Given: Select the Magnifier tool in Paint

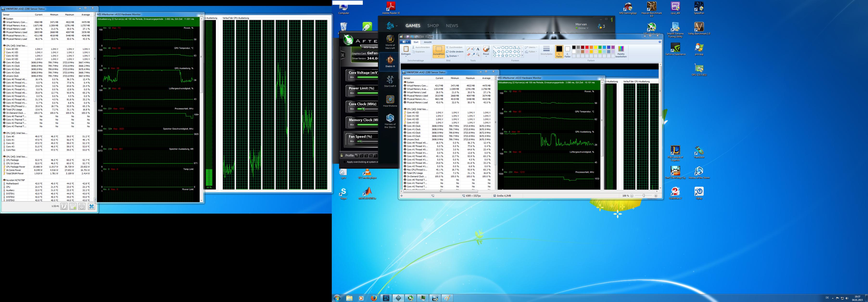Looking at the screenshot, I should (478, 55).
